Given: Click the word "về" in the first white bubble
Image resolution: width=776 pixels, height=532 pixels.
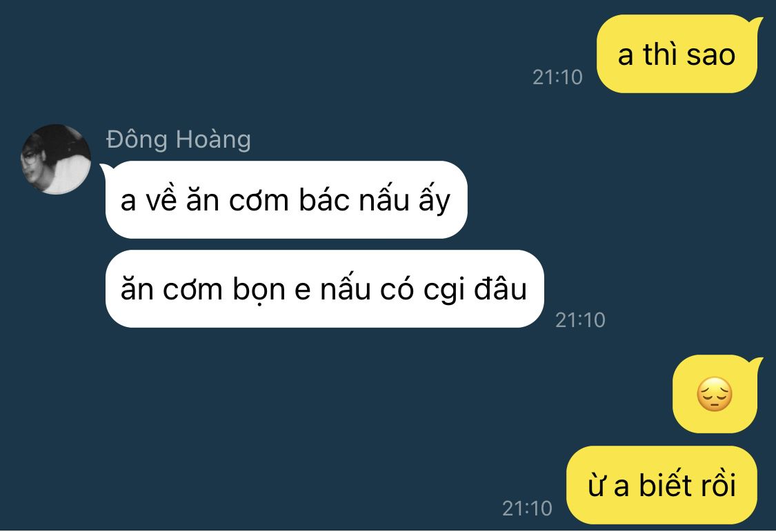Looking at the screenshot, I should pyautogui.click(x=161, y=200).
